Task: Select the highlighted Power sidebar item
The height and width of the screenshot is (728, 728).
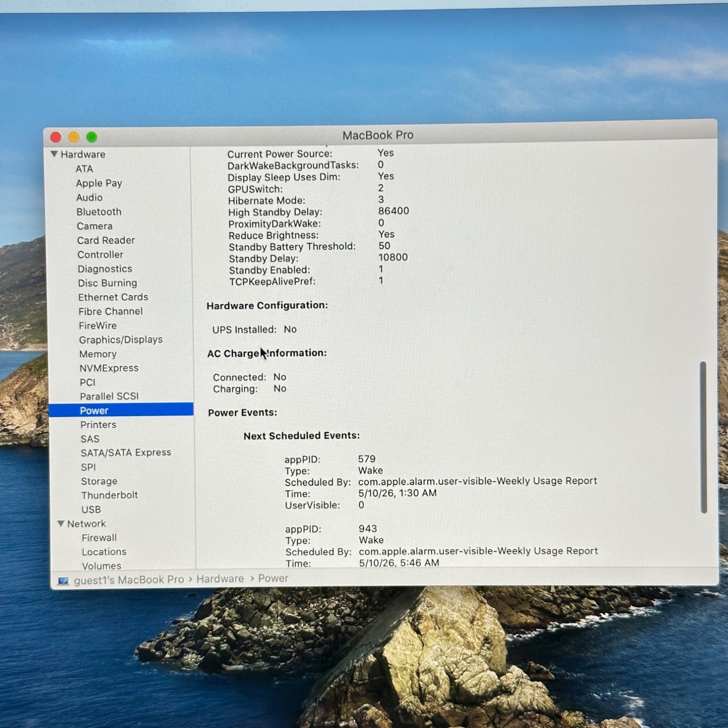Action: coord(121,410)
